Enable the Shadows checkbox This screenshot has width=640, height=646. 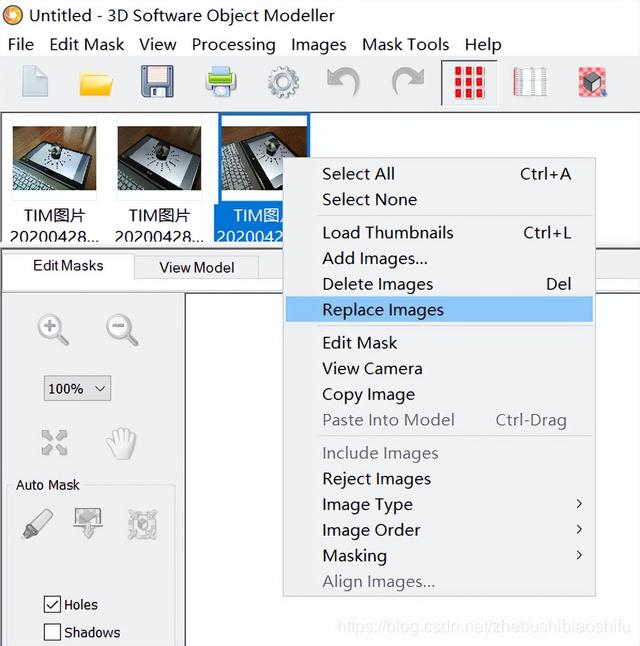coord(52,633)
